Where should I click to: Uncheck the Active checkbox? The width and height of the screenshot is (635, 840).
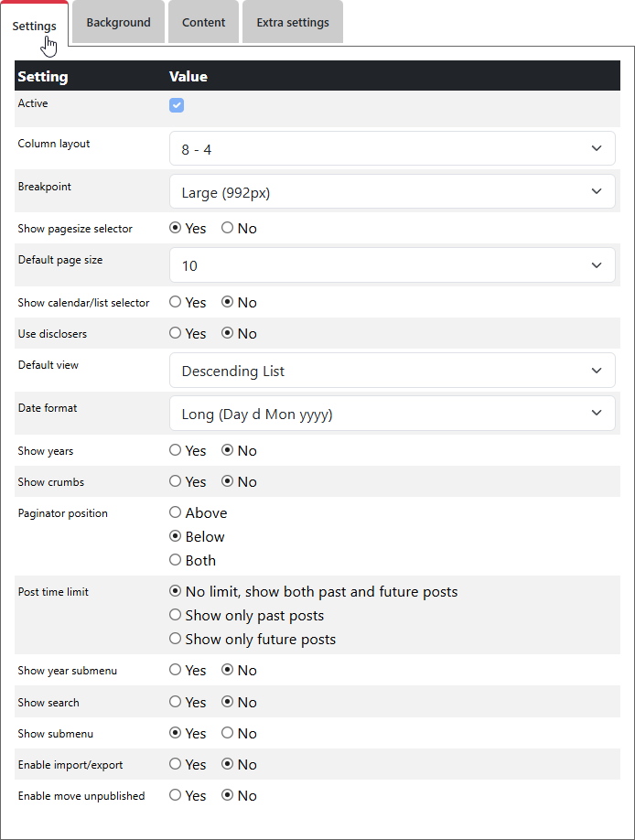coord(177,105)
